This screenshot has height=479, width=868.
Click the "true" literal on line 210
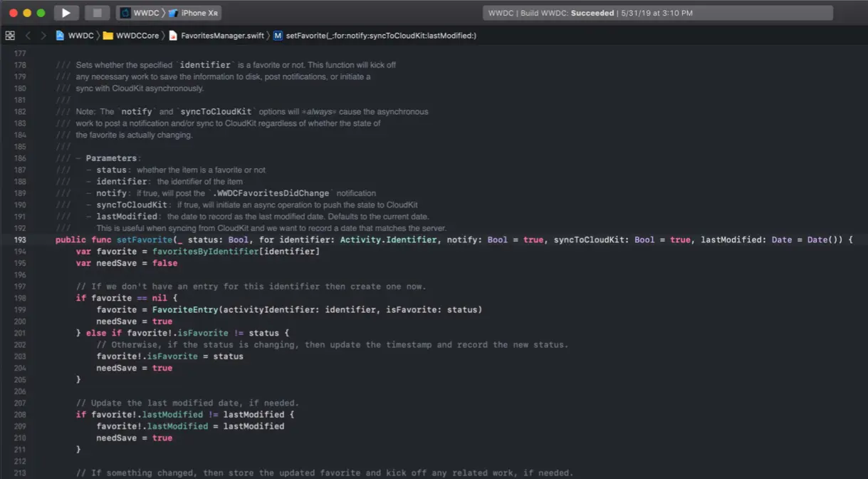162,438
